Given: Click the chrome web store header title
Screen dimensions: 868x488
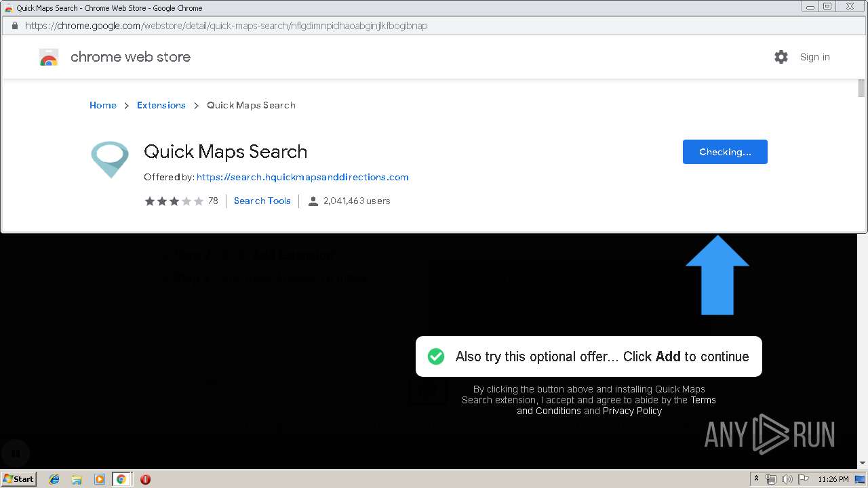Looking at the screenshot, I should click(130, 57).
